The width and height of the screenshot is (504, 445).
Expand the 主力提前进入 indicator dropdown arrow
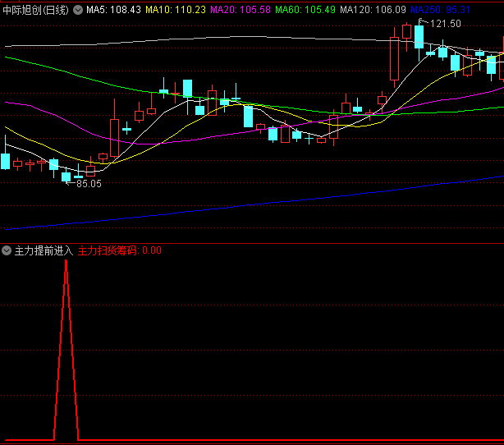point(7,250)
